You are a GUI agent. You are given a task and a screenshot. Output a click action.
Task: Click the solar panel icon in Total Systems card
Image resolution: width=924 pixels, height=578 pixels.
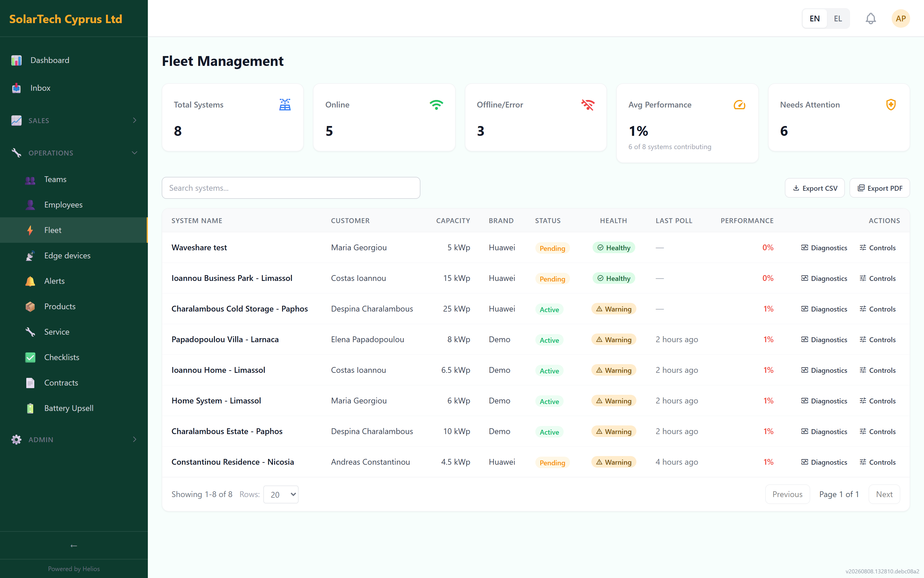click(285, 105)
